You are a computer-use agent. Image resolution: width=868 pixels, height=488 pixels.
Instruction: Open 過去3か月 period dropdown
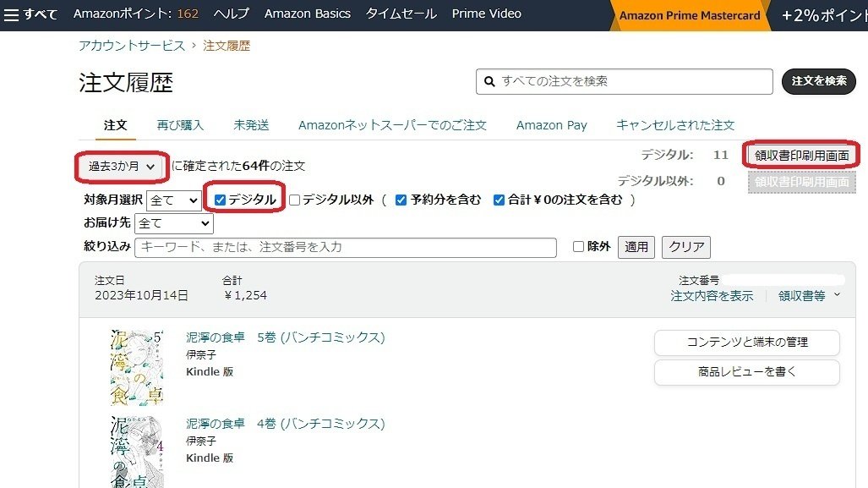(122, 166)
